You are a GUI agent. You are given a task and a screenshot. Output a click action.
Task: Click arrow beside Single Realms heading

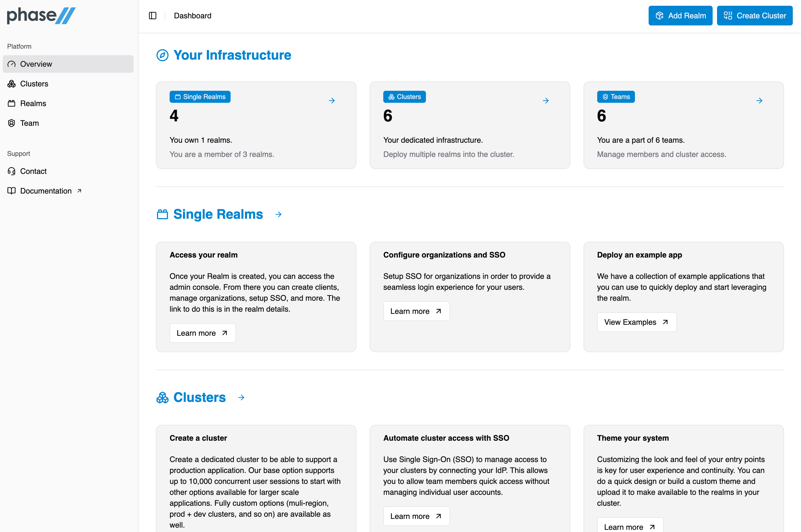tap(278, 214)
